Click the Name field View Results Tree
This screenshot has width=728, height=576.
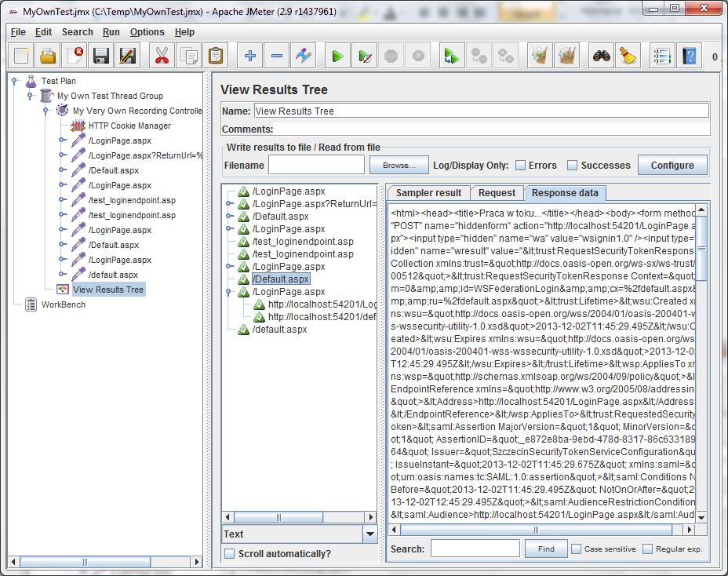pos(482,111)
